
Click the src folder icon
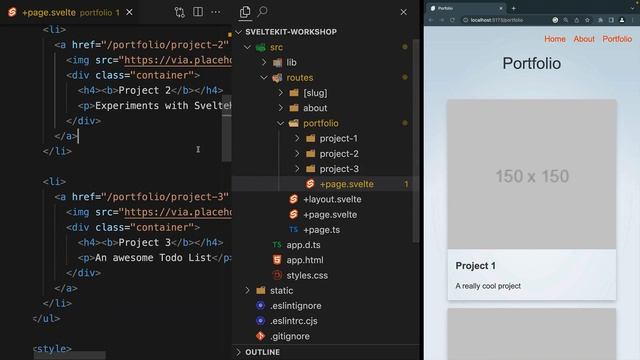pos(260,47)
